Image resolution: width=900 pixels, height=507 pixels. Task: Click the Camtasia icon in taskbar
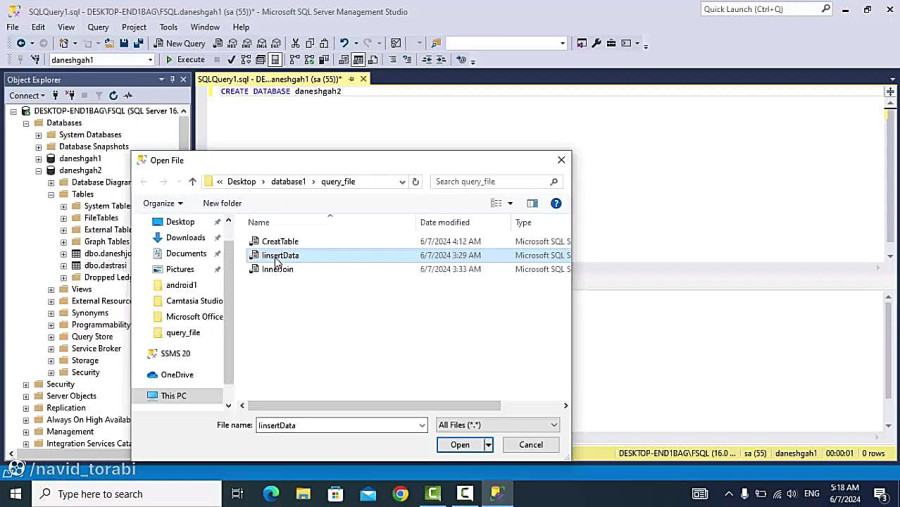pos(433,493)
